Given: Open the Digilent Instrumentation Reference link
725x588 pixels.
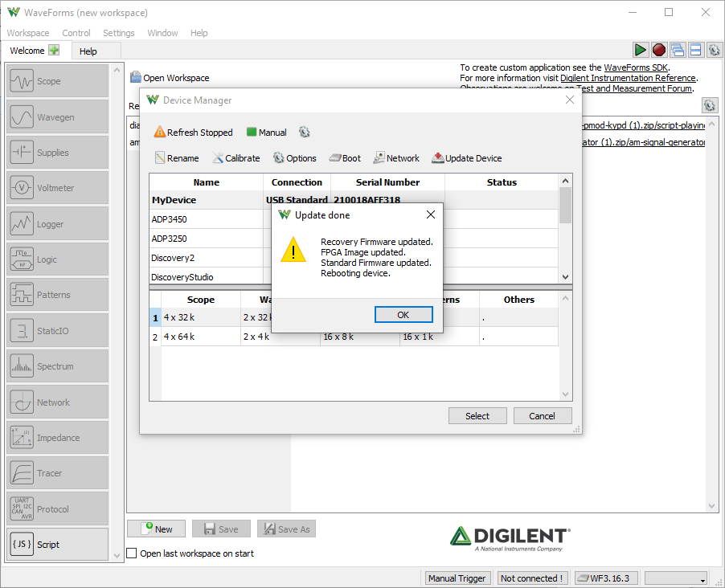Looking at the screenshot, I should pyautogui.click(x=628, y=78).
